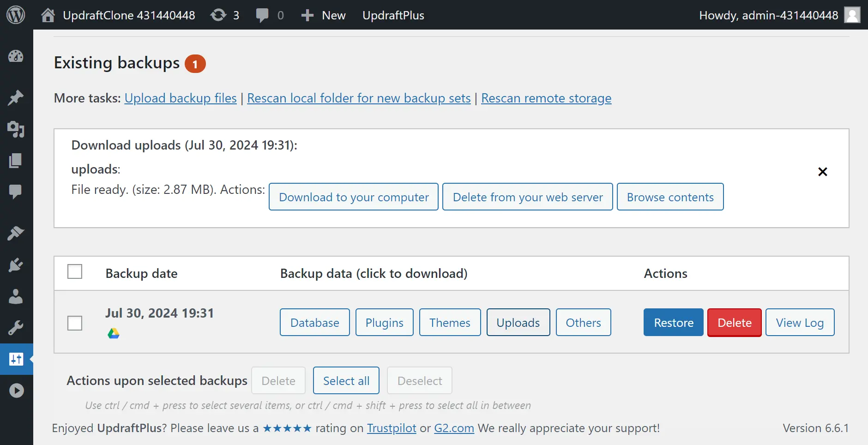This screenshot has width=868, height=445.
Task: Open UpdraftPlus admin bar menu
Action: point(393,15)
